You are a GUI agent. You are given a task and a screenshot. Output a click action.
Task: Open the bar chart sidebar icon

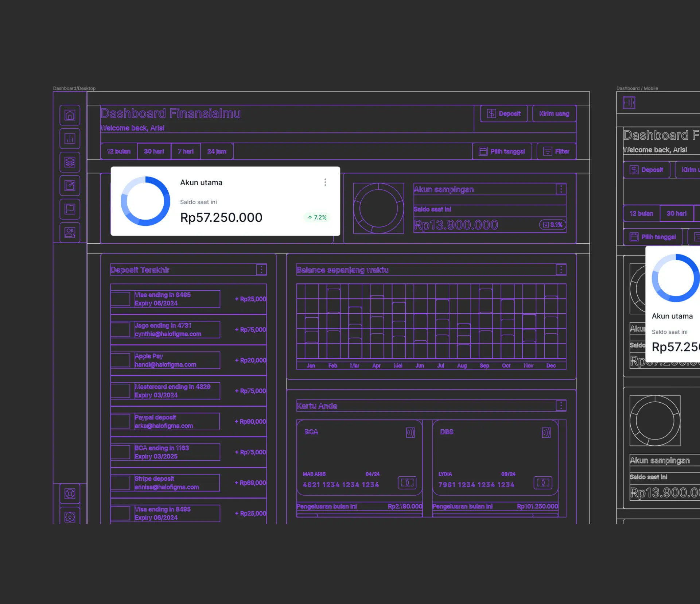pyautogui.click(x=70, y=139)
